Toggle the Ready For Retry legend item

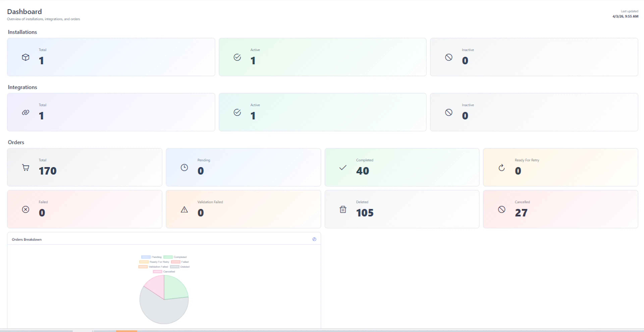(154, 262)
